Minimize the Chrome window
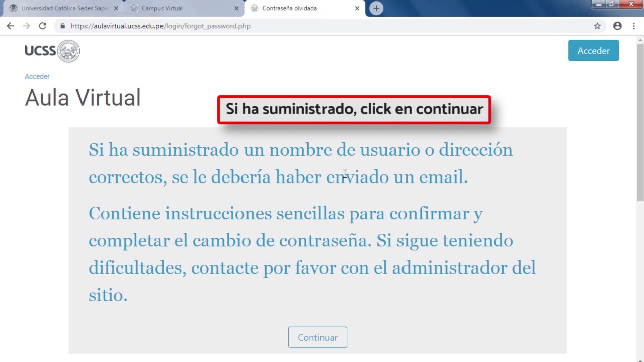 (x=598, y=4)
